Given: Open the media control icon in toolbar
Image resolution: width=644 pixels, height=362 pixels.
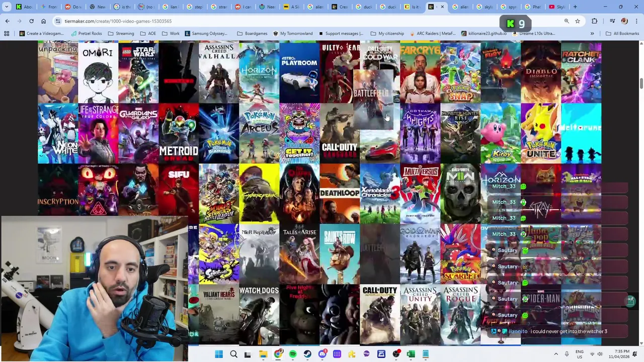Looking at the screenshot, I should (x=612, y=21).
